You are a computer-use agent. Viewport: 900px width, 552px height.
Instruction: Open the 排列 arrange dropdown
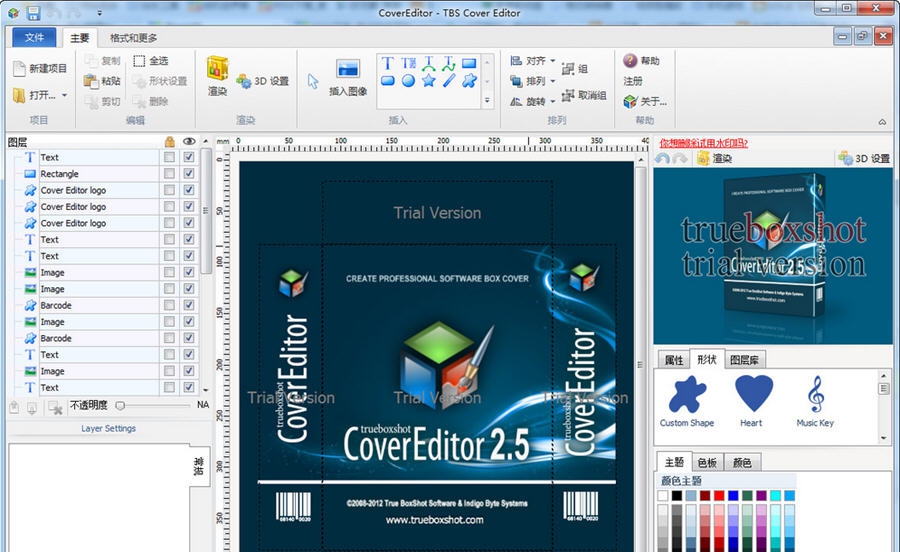click(x=553, y=81)
